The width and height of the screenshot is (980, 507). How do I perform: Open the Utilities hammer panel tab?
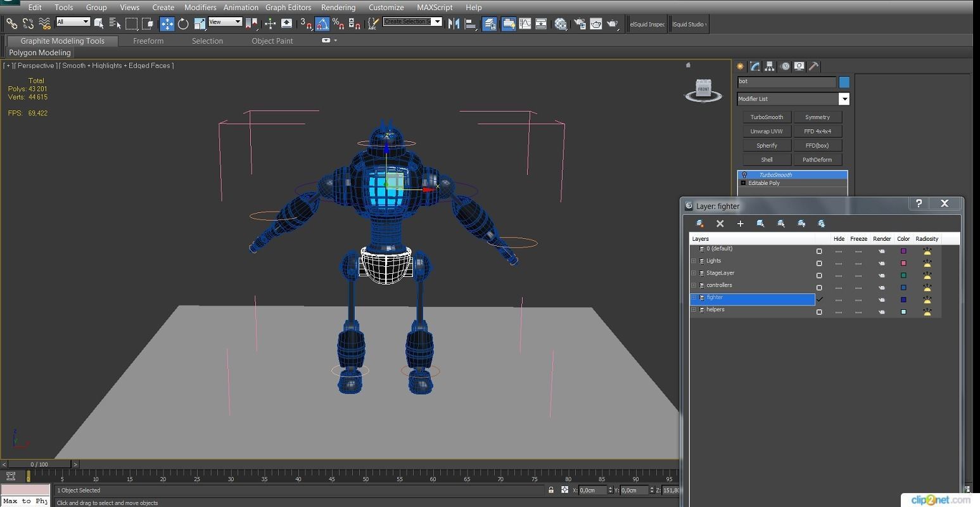814,66
